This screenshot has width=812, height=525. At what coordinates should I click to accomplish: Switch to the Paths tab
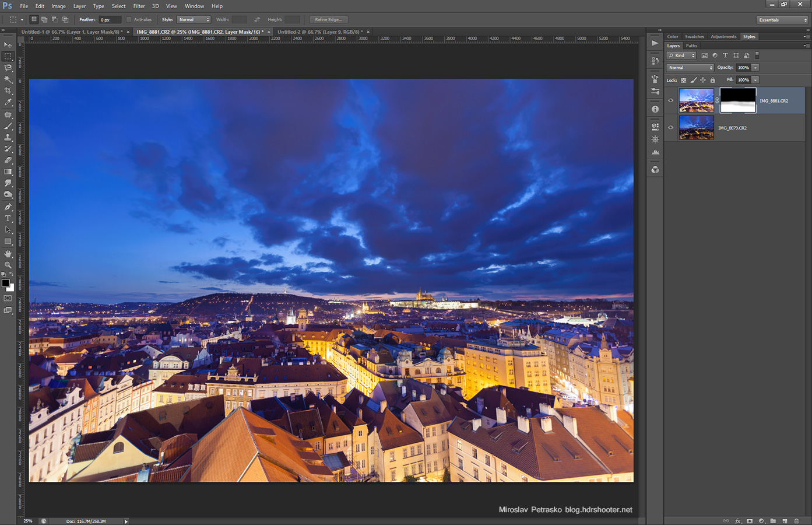[x=691, y=45]
